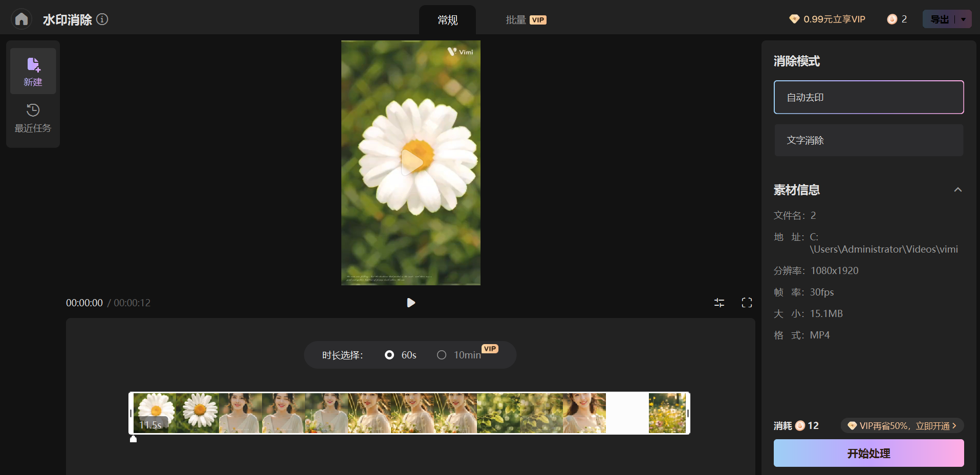Switch to the 常规 tab
Image resolution: width=980 pixels, height=475 pixels.
(447, 20)
